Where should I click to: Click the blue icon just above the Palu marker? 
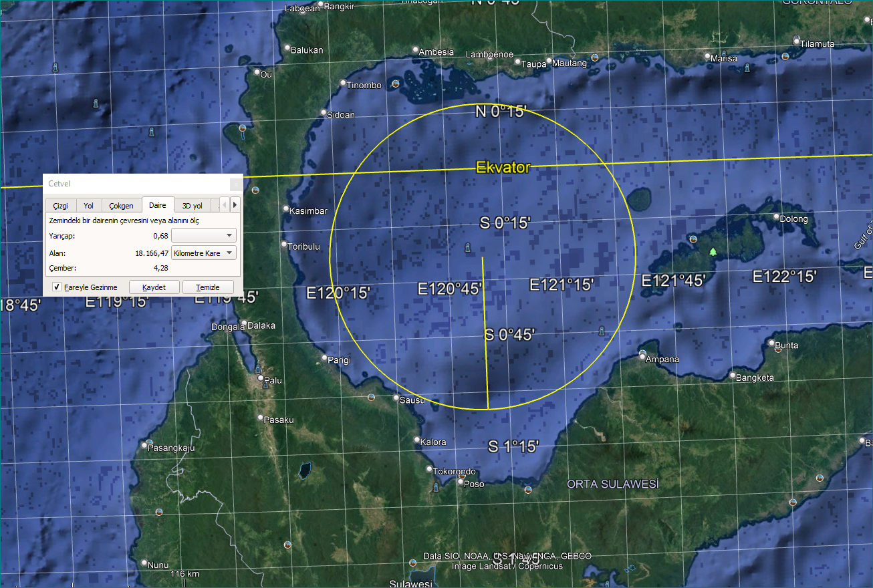point(258,369)
